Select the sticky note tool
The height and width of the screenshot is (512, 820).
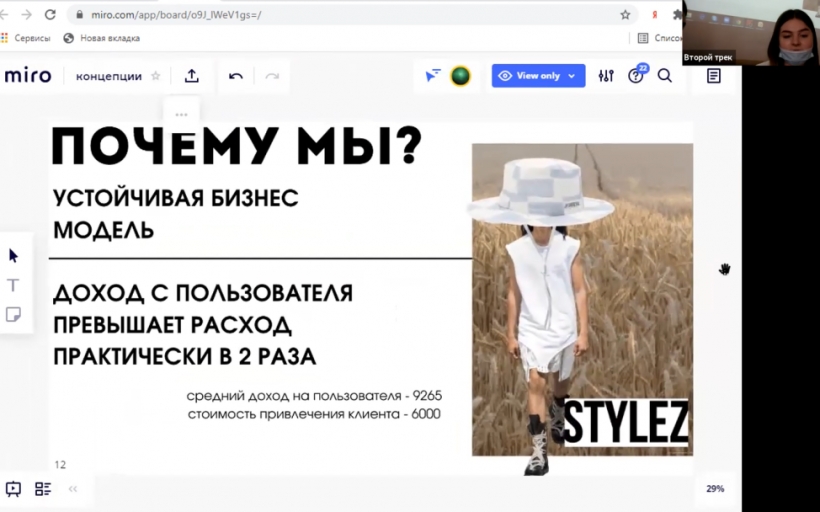click(13, 314)
